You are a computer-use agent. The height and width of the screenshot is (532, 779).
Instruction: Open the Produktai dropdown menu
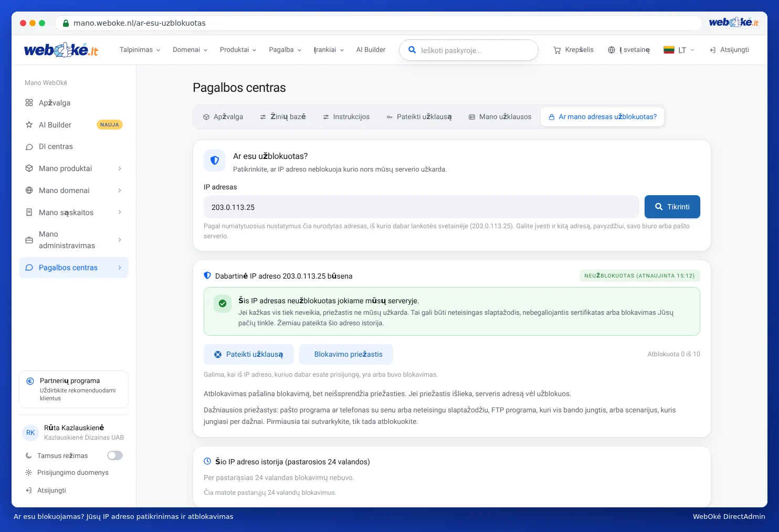238,50
